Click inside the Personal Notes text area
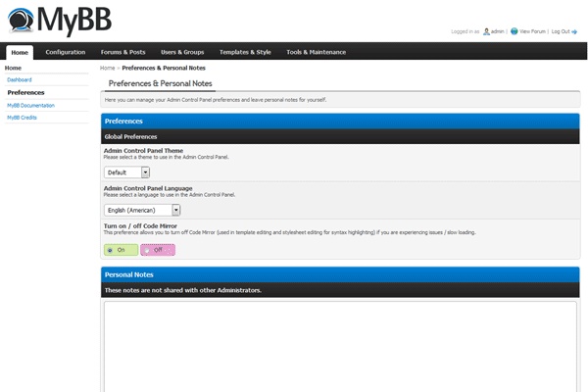 coord(340,346)
